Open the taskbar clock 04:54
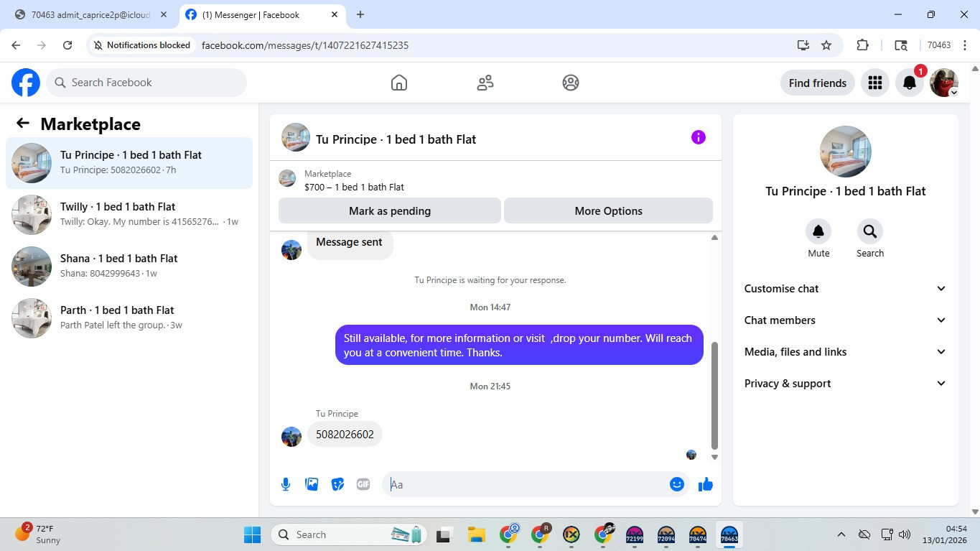This screenshot has height=551, width=980. [946, 534]
